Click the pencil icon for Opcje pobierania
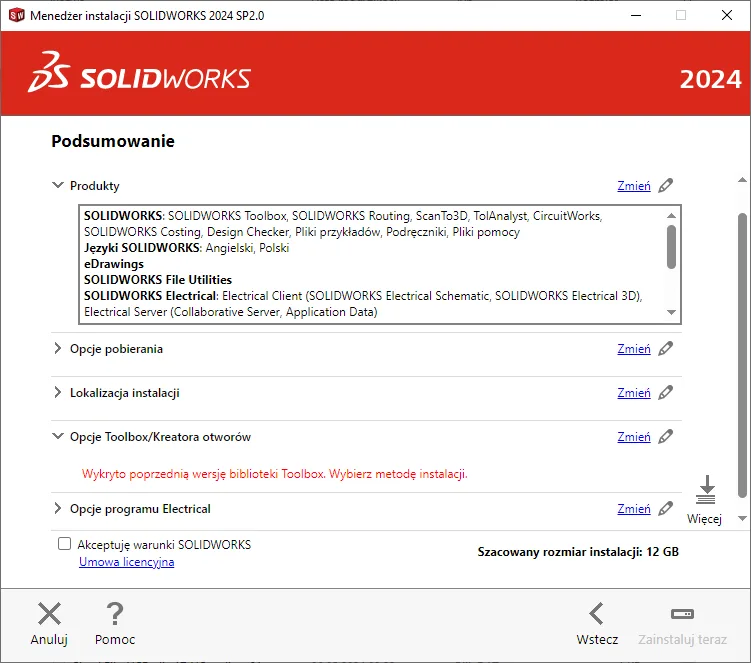 pos(665,349)
